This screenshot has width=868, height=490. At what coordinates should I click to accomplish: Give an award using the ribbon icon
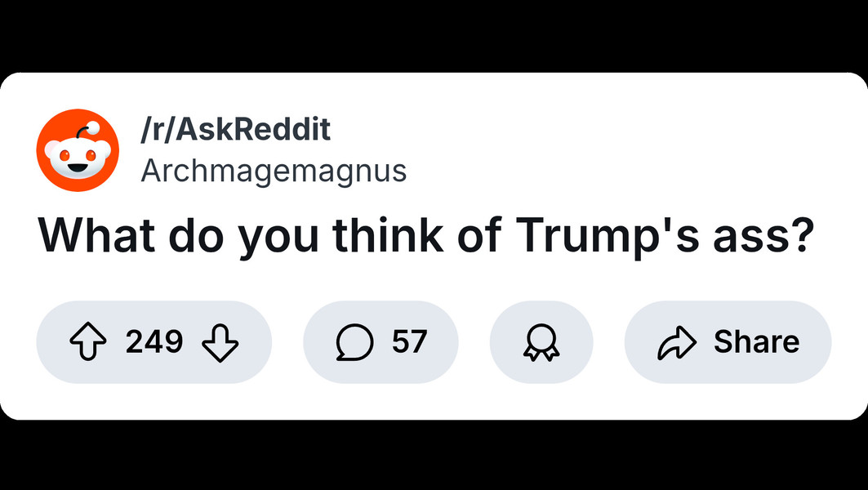coord(541,343)
